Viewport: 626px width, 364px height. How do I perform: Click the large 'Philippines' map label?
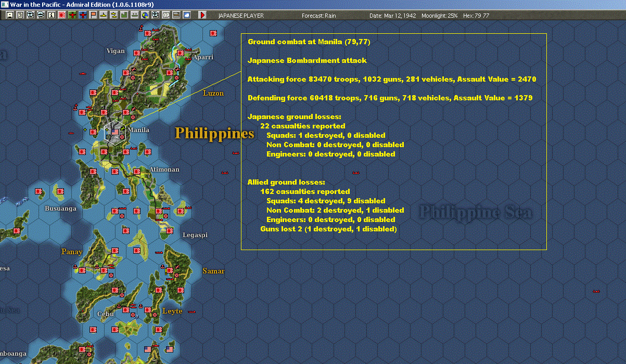pyautogui.click(x=214, y=133)
